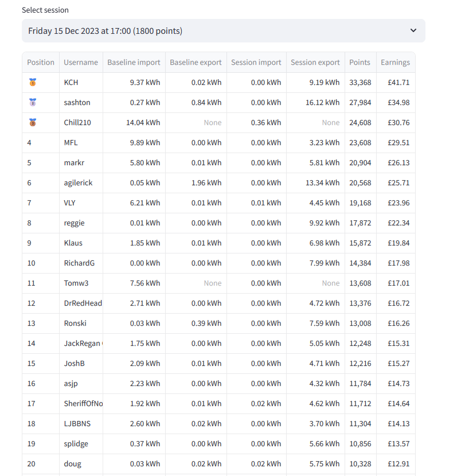Click the gold medal icon for KCH

[x=33, y=82]
